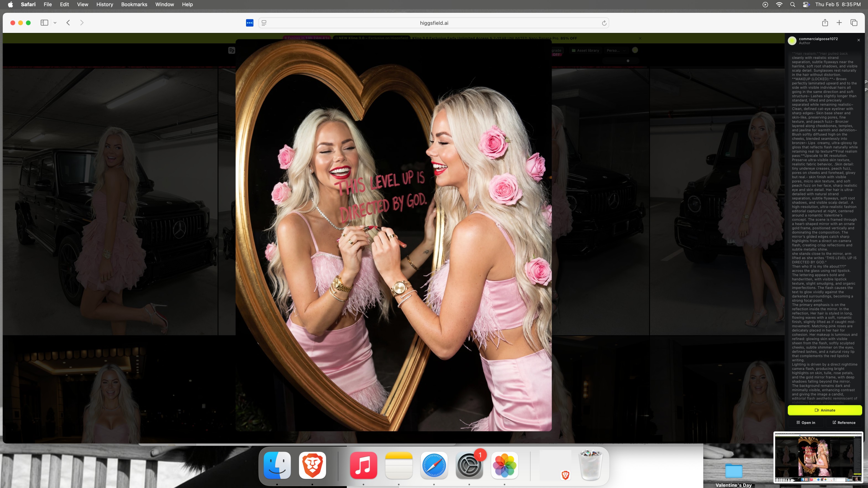Open a new tab with plus icon
Image resolution: width=868 pixels, height=488 pixels.
[839, 23]
